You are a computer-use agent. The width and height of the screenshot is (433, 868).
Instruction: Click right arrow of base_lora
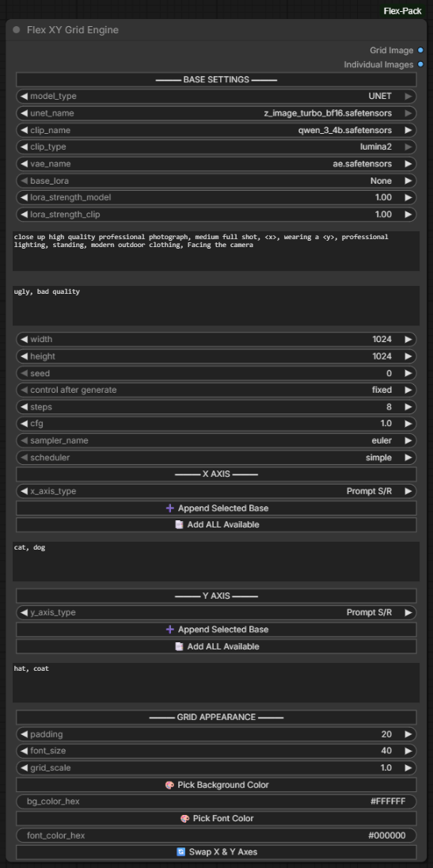(x=408, y=181)
